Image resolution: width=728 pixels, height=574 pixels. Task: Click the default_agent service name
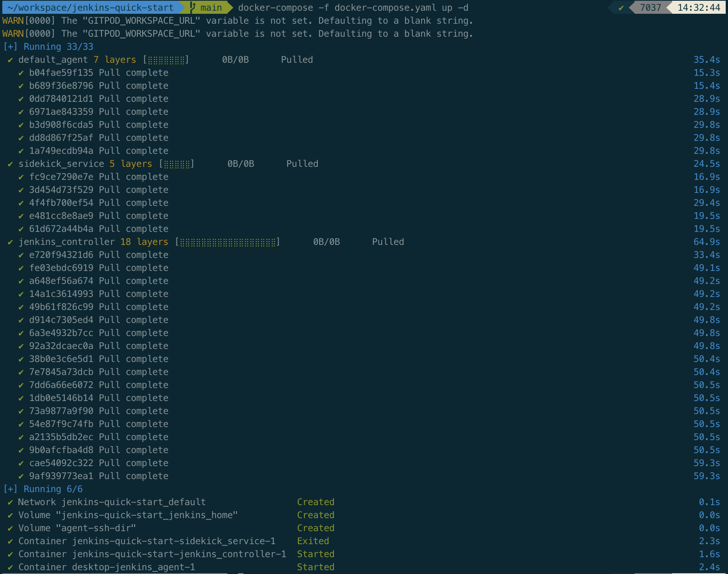53,60
